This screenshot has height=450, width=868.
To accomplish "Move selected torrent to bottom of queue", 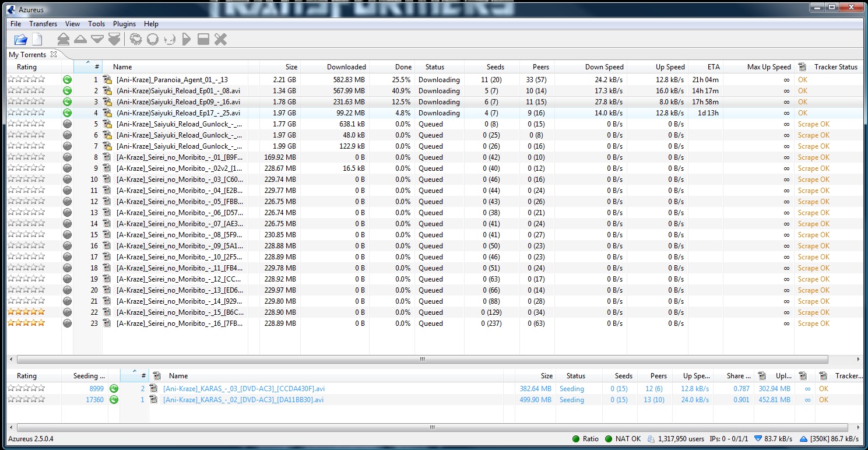I will coord(114,40).
